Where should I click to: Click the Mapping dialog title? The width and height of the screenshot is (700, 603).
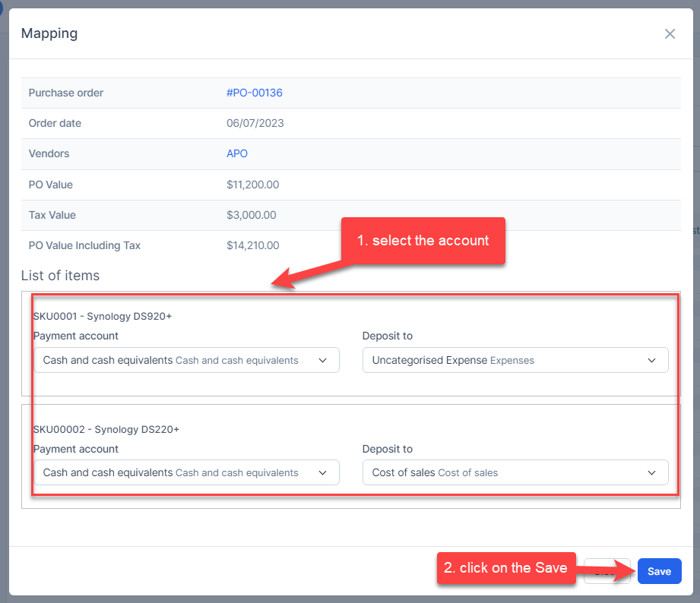(49, 33)
